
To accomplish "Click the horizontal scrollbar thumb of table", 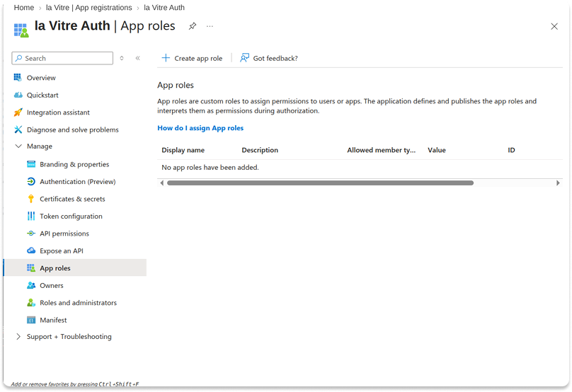I will 320,183.
